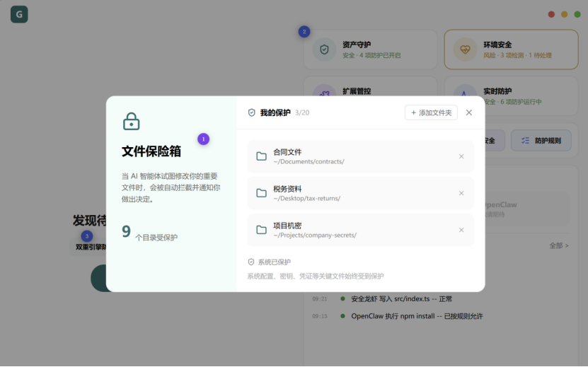This screenshot has height=367, width=588.
Task: Click the shield icon beside 系统已保护
Action: 251,262
